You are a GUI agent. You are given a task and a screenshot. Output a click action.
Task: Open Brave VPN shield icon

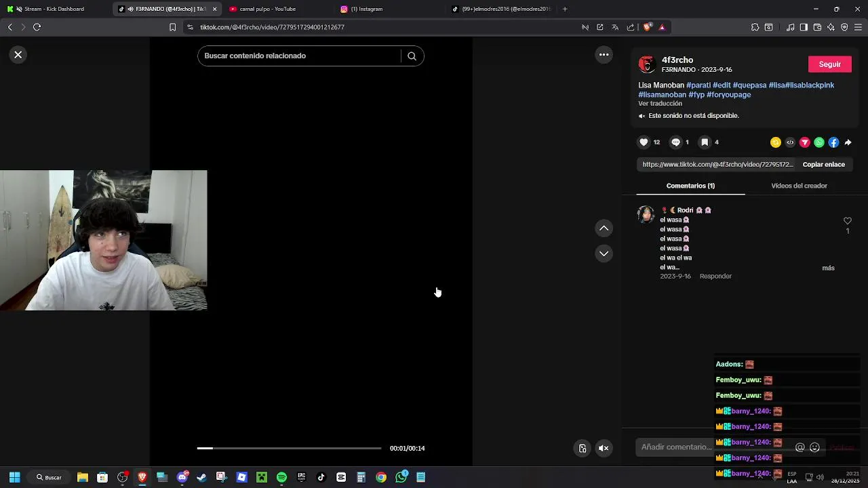tap(844, 27)
